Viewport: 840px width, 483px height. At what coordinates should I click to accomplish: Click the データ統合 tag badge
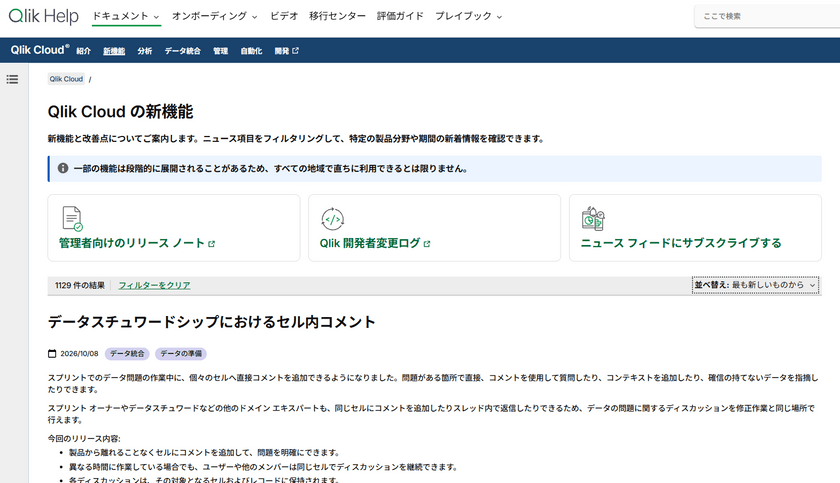coord(127,354)
